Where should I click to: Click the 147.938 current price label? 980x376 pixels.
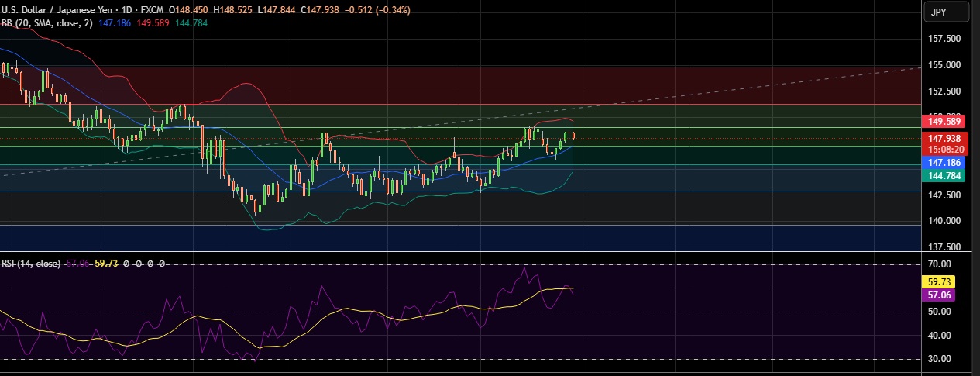click(944, 138)
